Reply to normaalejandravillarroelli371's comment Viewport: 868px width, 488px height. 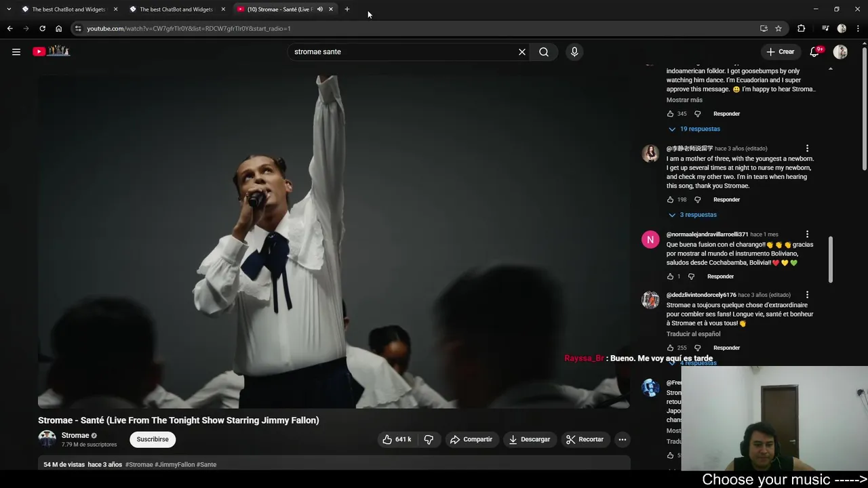coord(720,277)
